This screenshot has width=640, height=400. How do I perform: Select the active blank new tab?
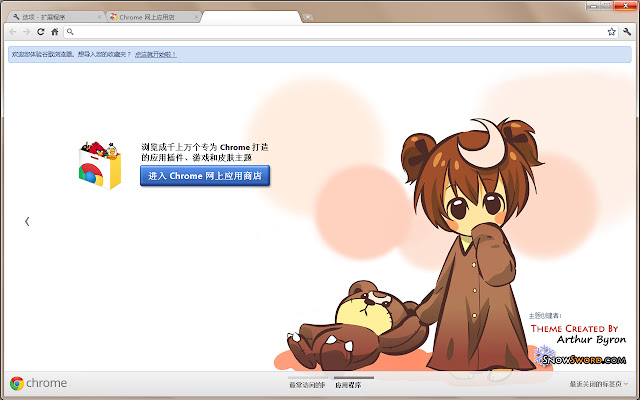pyautogui.click(x=251, y=17)
